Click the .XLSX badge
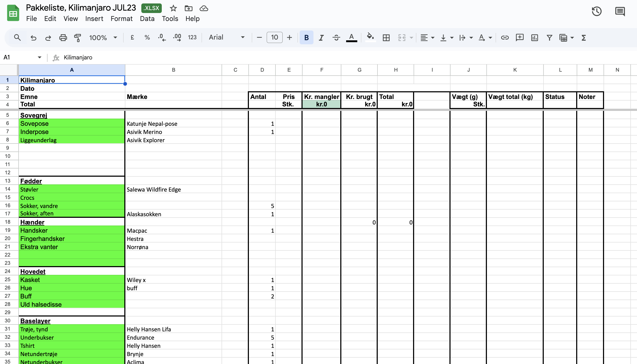 151,8
